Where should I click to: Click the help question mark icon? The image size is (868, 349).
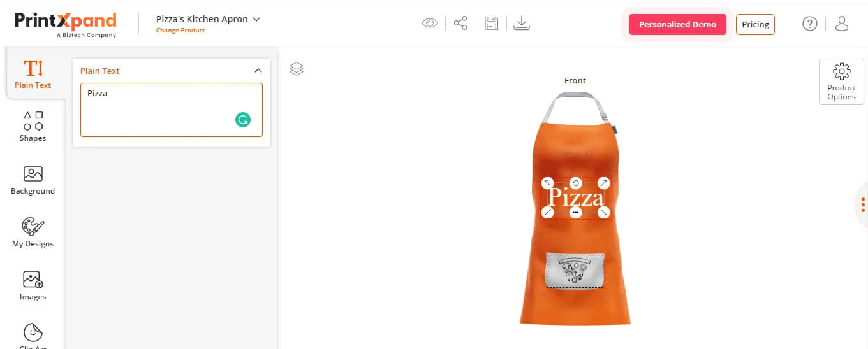(x=810, y=24)
